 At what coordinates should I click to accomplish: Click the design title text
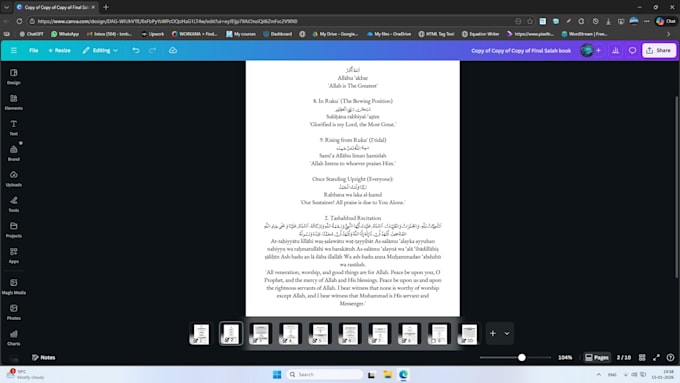(x=521, y=51)
